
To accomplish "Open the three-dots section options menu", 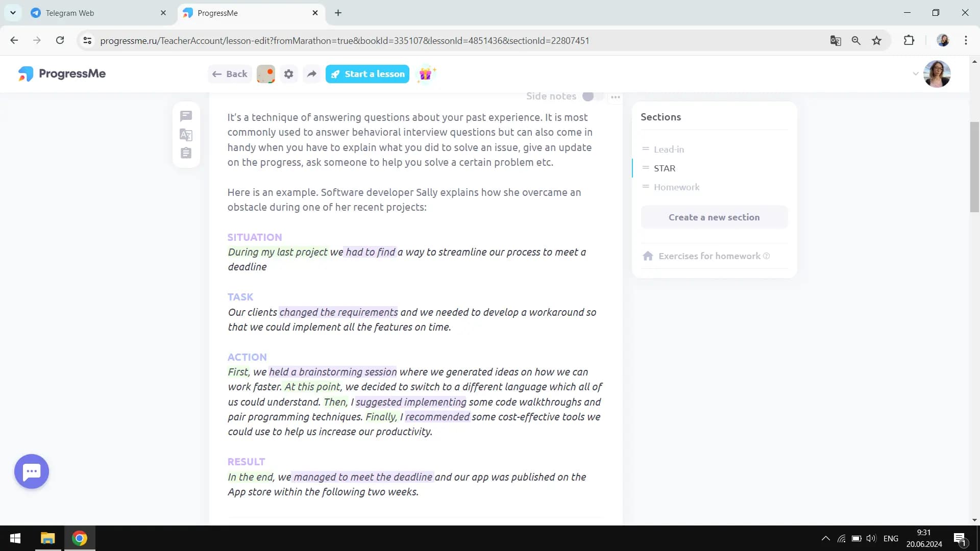I will click(616, 97).
